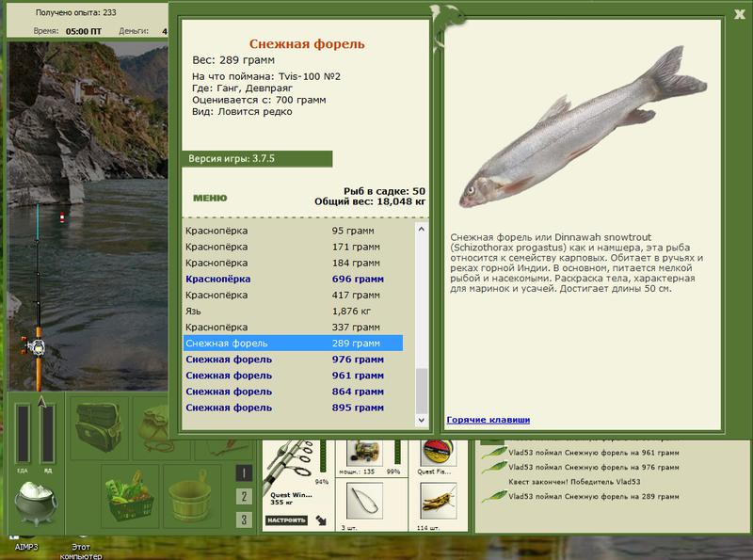Viewport: 753px width, 560px height.
Task: Click the snow trout picture
Action: 583,129
